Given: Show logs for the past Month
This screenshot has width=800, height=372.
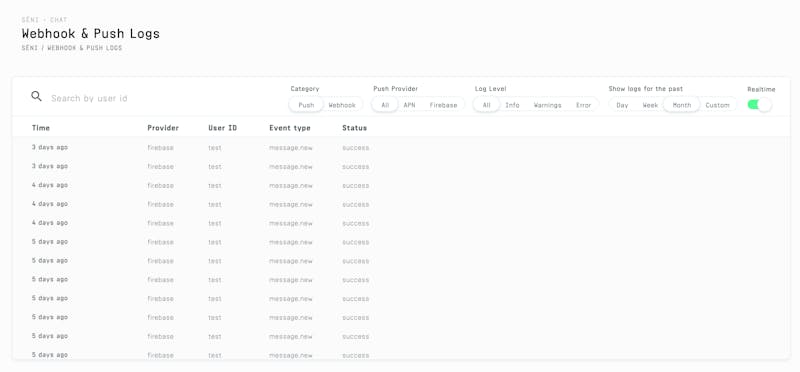Looking at the screenshot, I should point(682,105).
